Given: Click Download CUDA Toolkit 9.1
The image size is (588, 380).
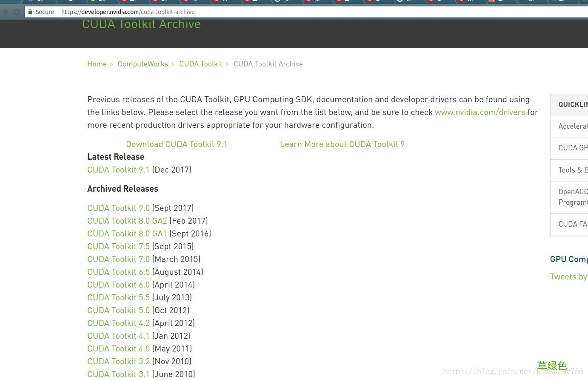Looking at the screenshot, I should tap(177, 144).
